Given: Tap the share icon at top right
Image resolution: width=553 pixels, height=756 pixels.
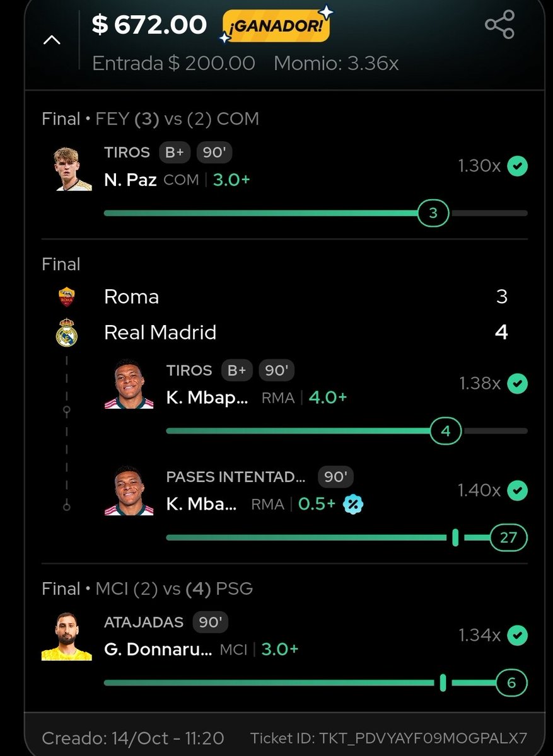Looking at the screenshot, I should click(499, 25).
